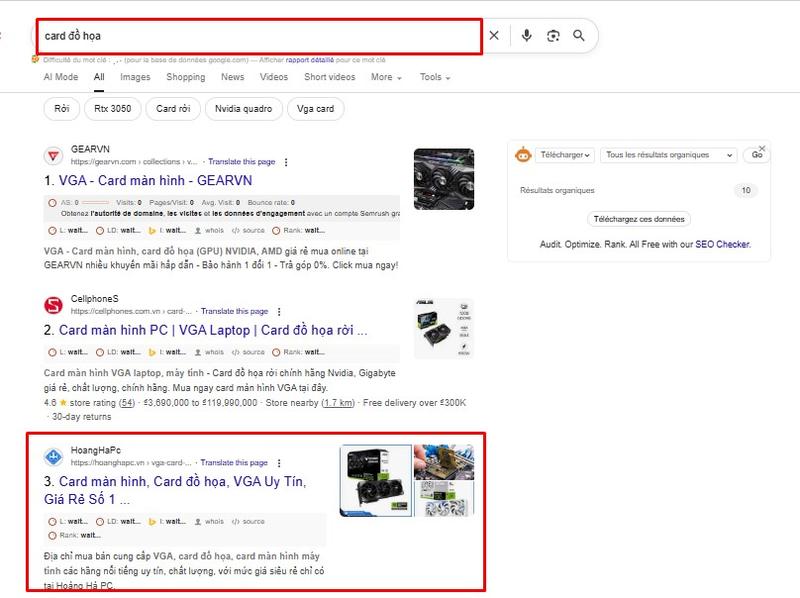Image resolution: width=800 pixels, height=598 pixels.
Task: Click the Bing index icon under GEARVN result
Action: (x=152, y=231)
